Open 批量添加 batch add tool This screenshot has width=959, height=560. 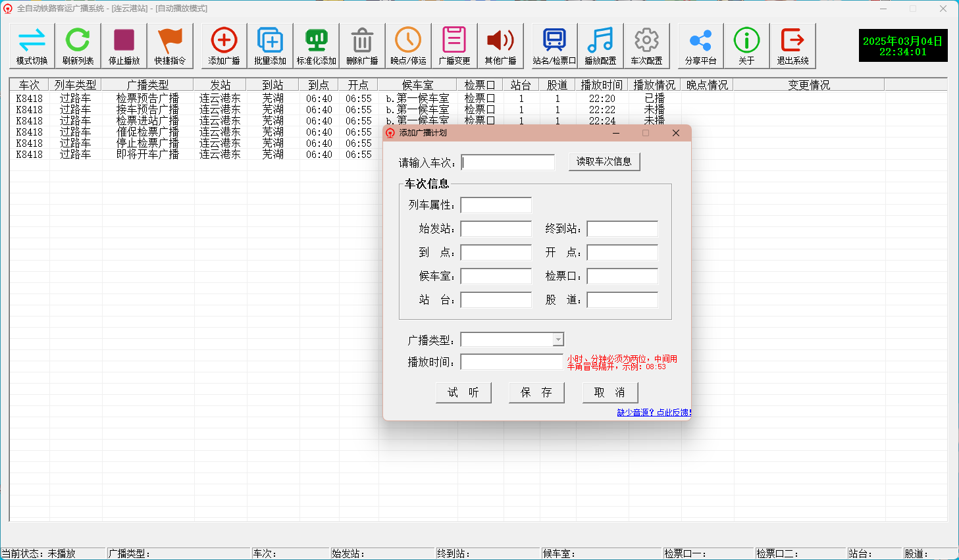click(270, 45)
